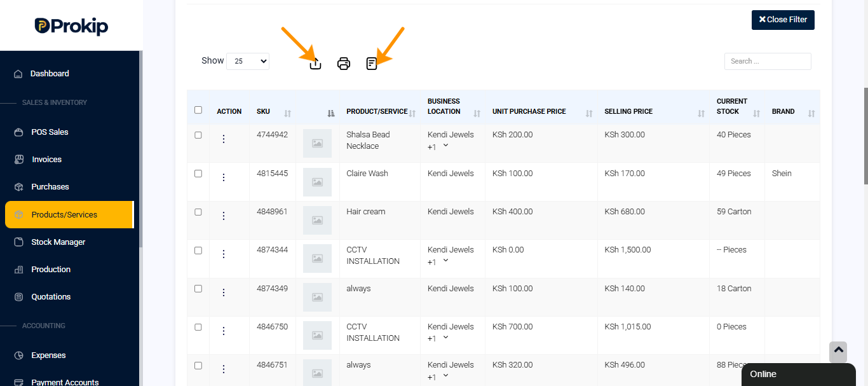
Task: Click the Invoices icon in sidebar
Action: (x=18, y=160)
